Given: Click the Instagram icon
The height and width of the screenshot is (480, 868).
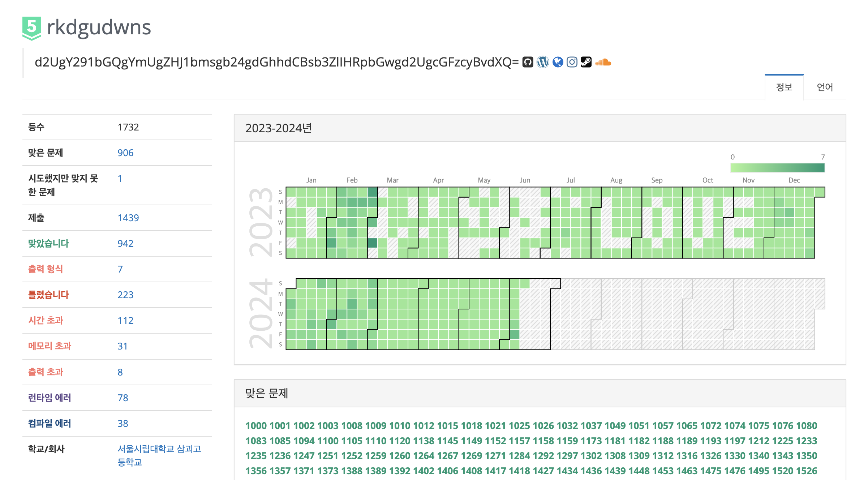Looking at the screenshot, I should pyautogui.click(x=572, y=62).
